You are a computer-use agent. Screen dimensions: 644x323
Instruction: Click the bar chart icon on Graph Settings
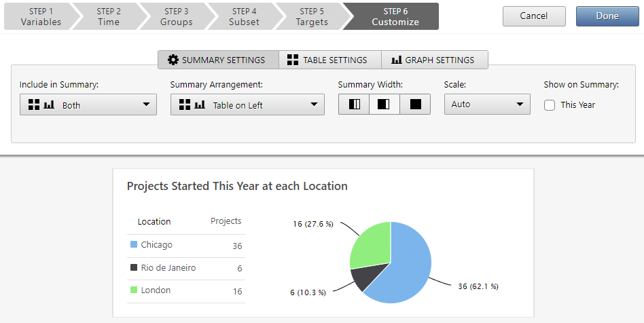(x=396, y=60)
